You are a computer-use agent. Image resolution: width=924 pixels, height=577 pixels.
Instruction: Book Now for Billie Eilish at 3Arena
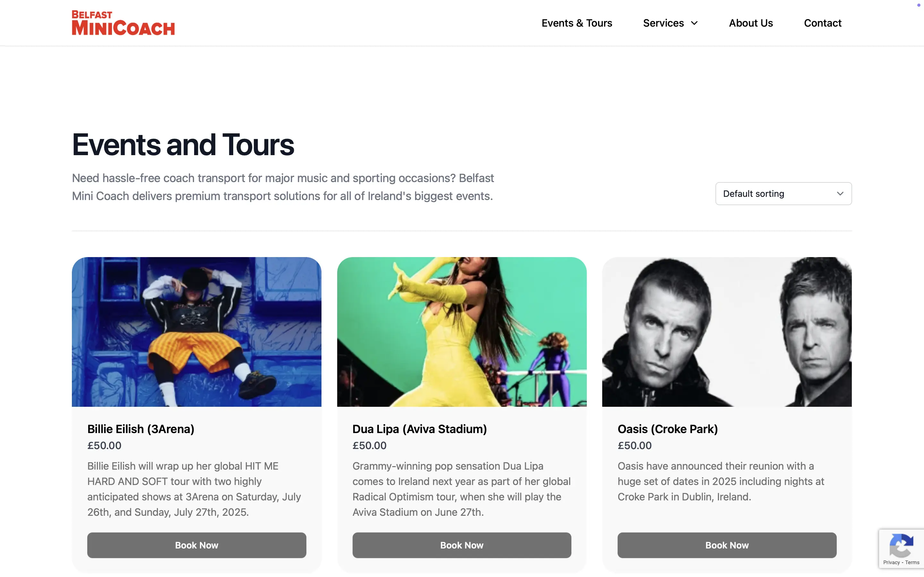tap(196, 545)
